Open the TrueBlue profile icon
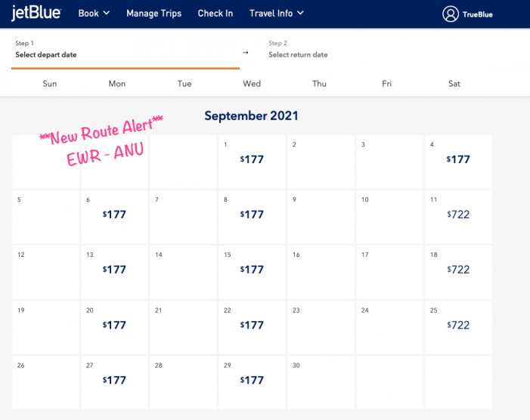 click(451, 14)
